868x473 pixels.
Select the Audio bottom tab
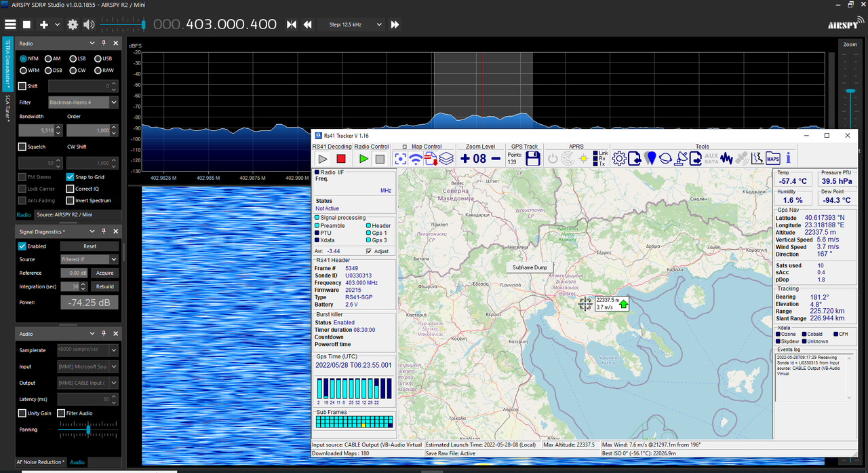[x=77, y=462]
